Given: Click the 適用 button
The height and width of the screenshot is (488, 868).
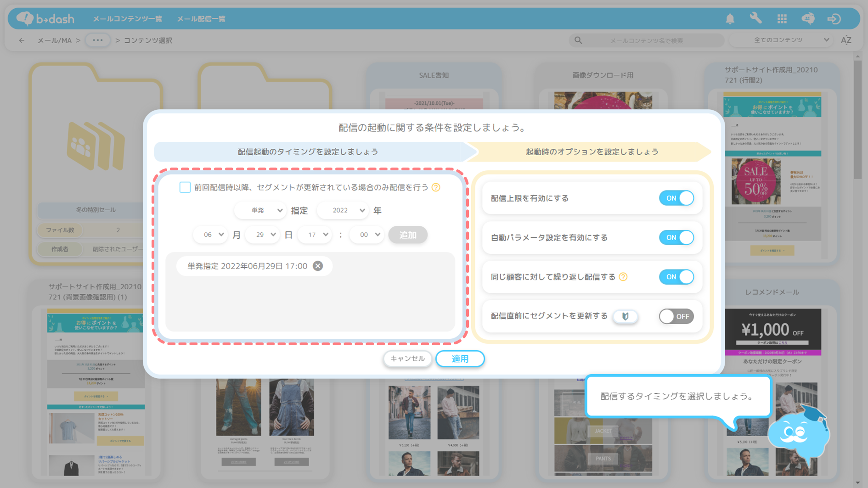Looking at the screenshot, I should tap(460, 359).
